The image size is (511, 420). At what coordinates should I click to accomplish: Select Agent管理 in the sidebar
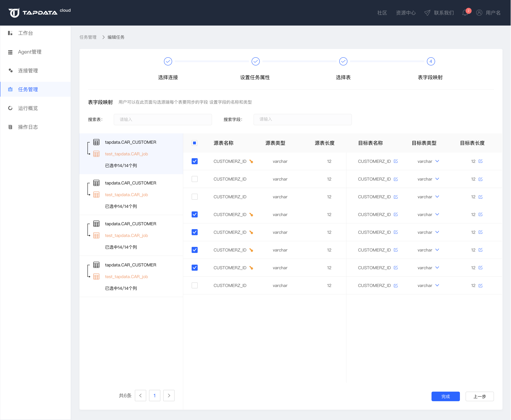click(30, 52)
